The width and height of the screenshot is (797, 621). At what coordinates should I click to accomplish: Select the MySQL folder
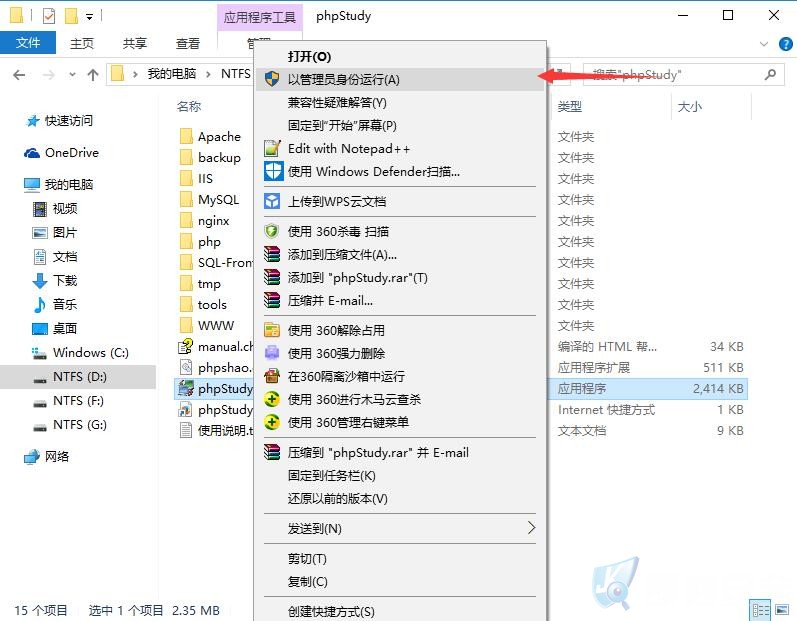pos(209,199)
